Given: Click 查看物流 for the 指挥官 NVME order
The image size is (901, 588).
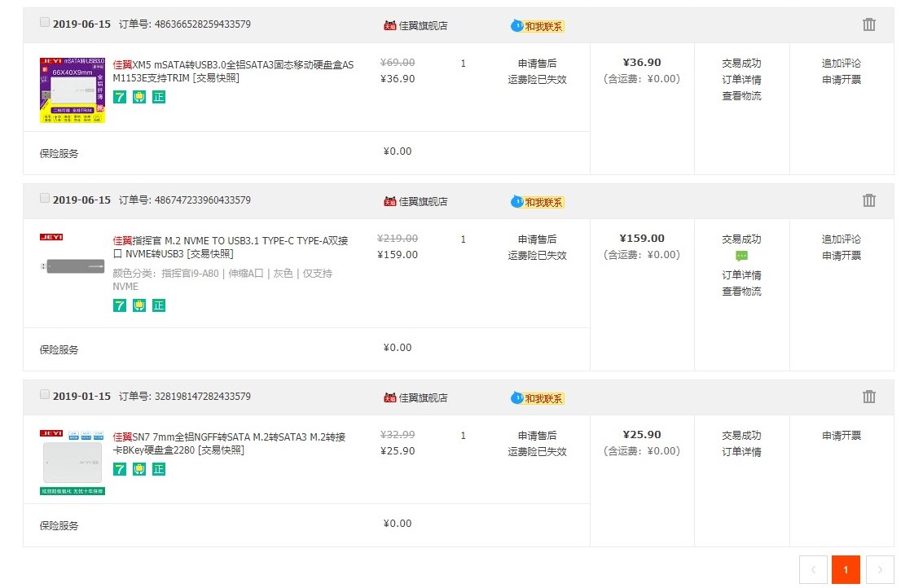Looking at the screenshot, I should click(742, 291).
